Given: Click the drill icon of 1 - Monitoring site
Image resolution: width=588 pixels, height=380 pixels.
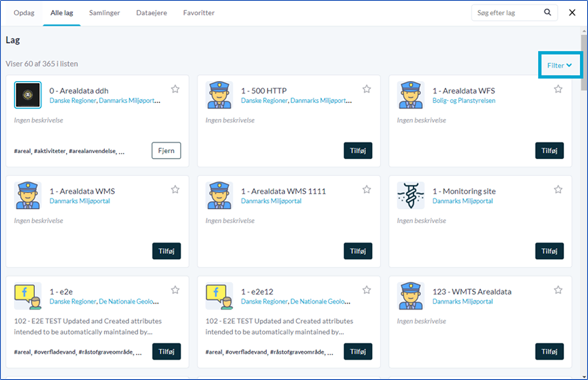Looking at the screenshot, I should [411, 195].
